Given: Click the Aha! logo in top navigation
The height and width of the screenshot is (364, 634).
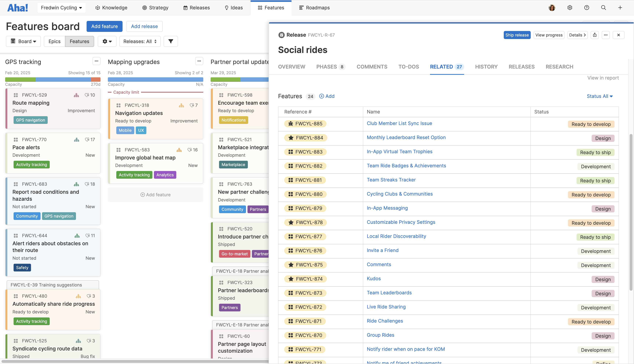Looking at the screenshot, I should pos(17,8).
